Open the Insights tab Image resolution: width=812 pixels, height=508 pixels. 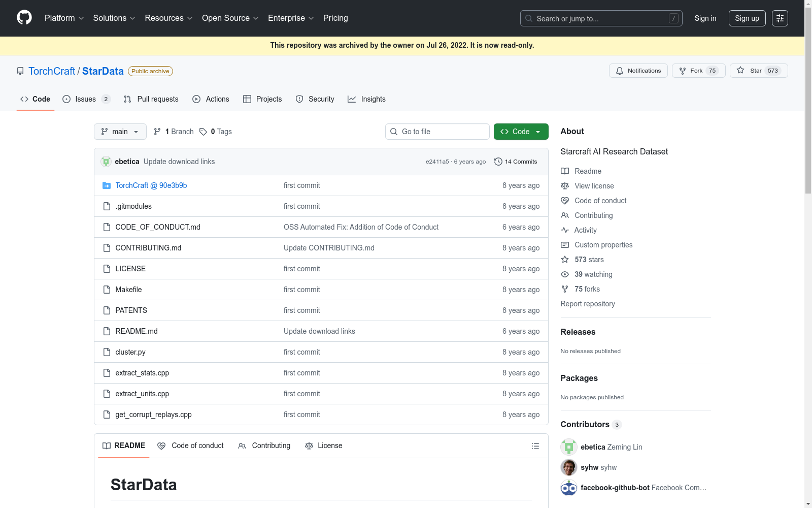pyautogui.click(x=366, y=99)
